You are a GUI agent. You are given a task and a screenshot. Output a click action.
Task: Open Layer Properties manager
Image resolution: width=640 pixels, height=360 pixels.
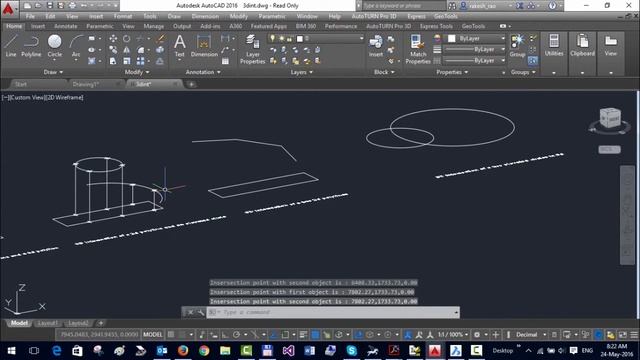(x=253, y=49)
